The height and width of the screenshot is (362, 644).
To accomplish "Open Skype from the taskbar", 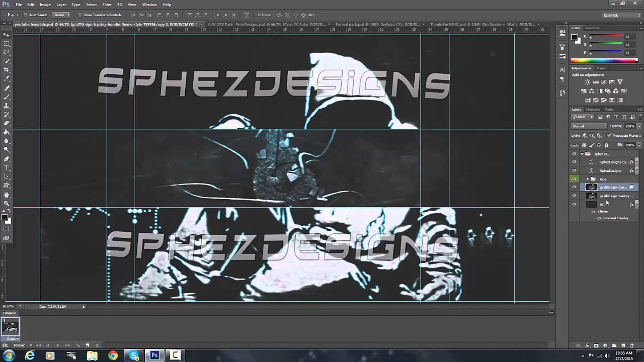I will coord(134,355).
